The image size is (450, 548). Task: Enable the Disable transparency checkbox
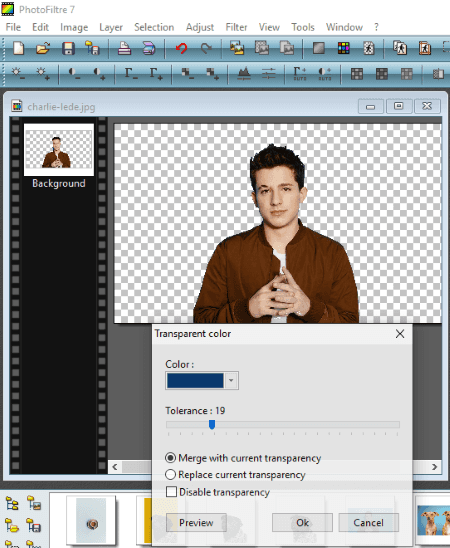(x=172, y=492)
